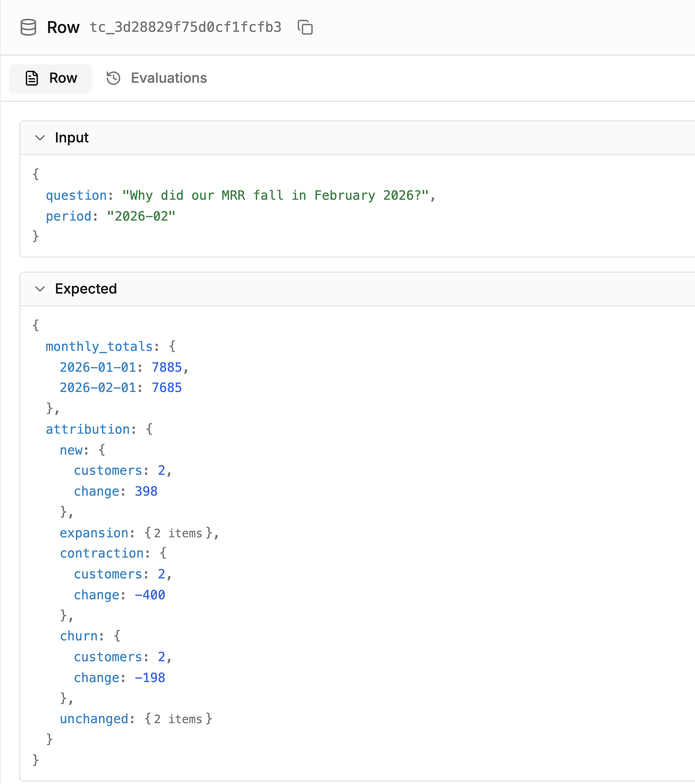This screenshot has width=695, height=784.
Task: Click the 2026-01-01 key
Action: 98,367
